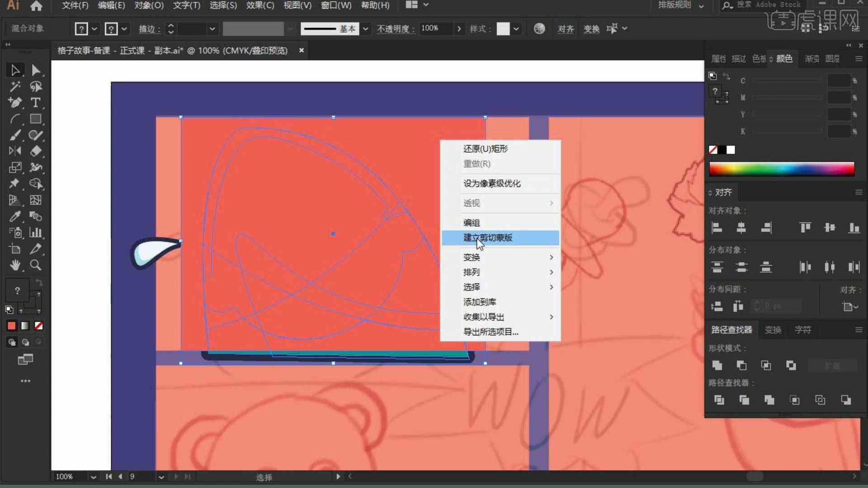Open stroke weight dropdown
This screenshot has width=868, height=488.
coord(212,29)
